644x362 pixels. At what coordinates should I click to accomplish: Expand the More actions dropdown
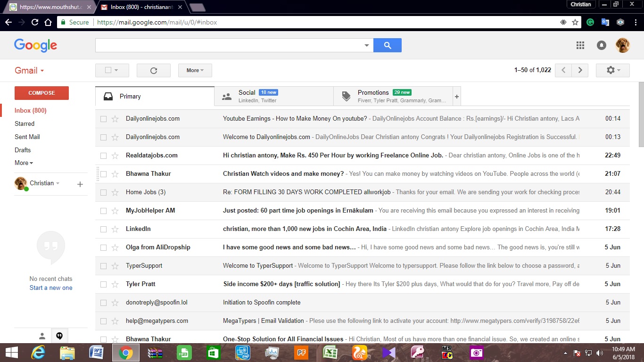click(x=195, y=70)
